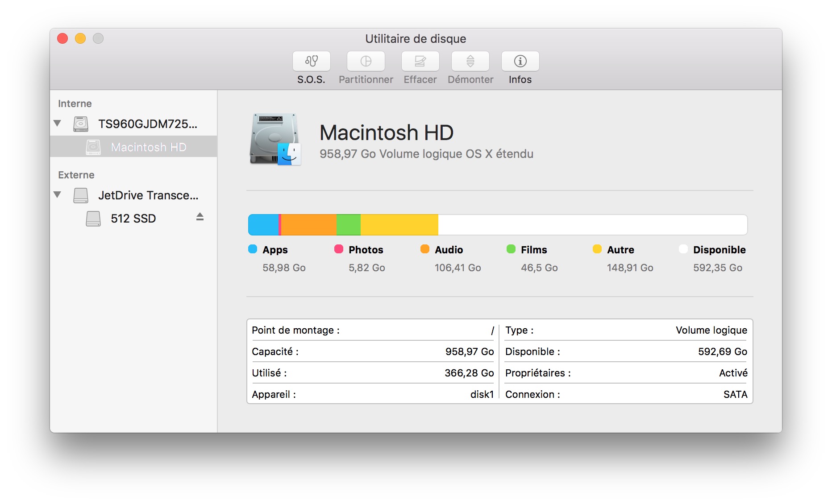The height and width of the screenshot is (504, 832).
Task: Close the Utilitaire de disque window
Action: click(62, 38)
